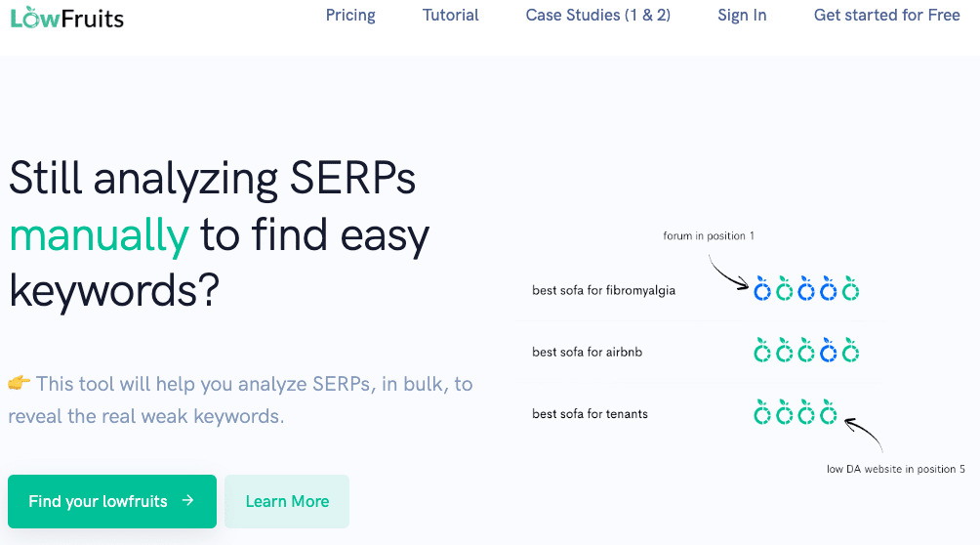
Task: Click the green word 'manually' in headline
Action: (99, 236)
